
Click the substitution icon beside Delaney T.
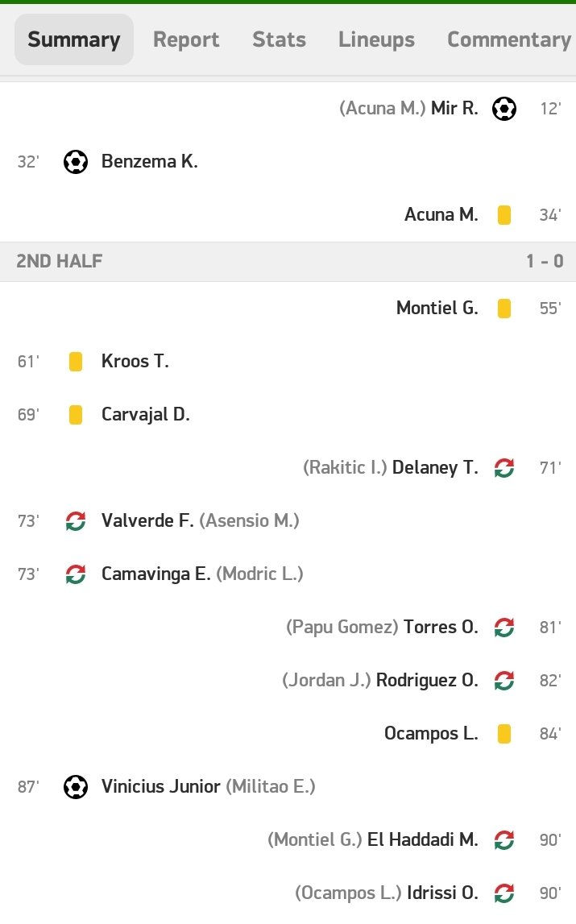point(504,468)
